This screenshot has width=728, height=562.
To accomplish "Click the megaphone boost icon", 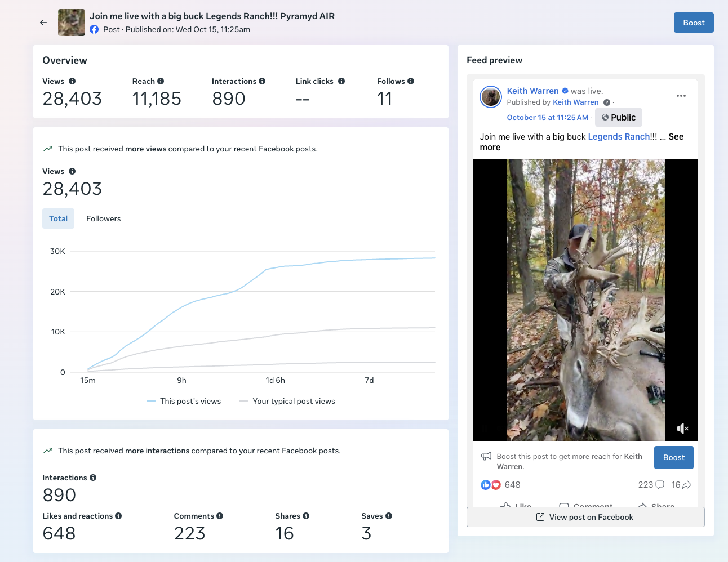I will [x=486, y=456].
